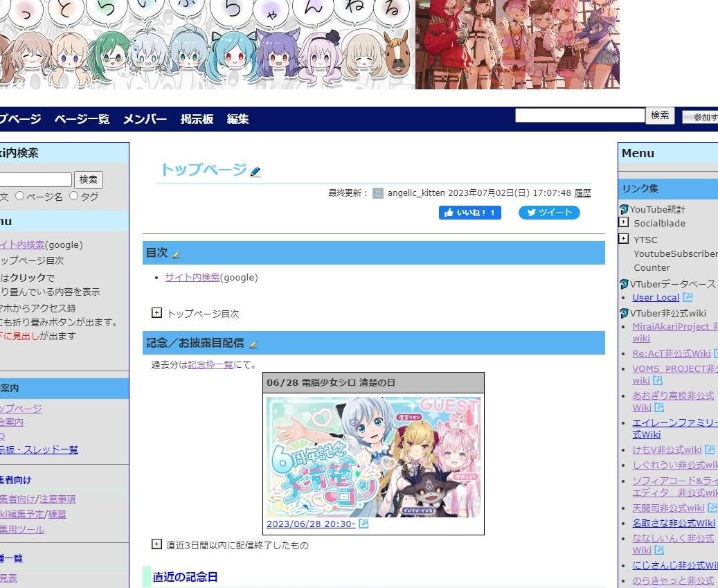Screen dimensions: 718x588
Task: Click the angelic_kitten user avatar icon
Action: click(x=378, y=193)
